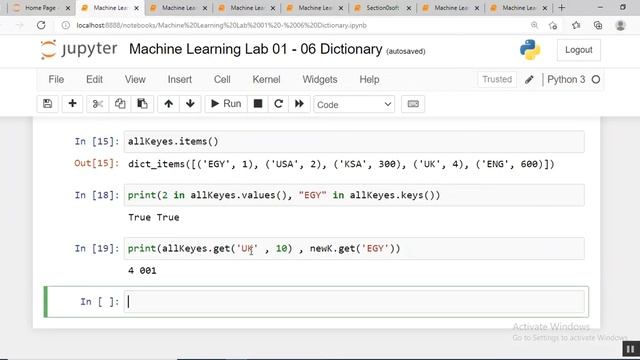Click the dict_items output text
This screenshot has width=640, height=360.
[341, 164]
